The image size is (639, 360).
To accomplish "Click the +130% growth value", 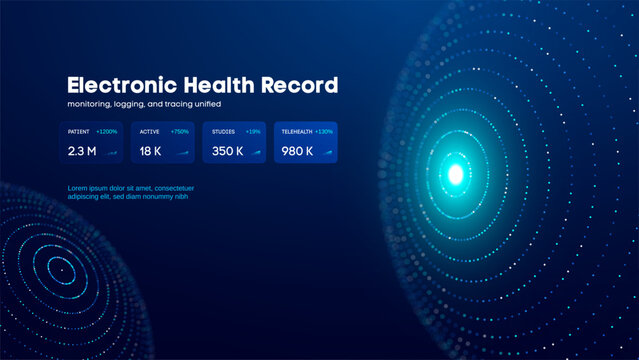I will 324,132.
